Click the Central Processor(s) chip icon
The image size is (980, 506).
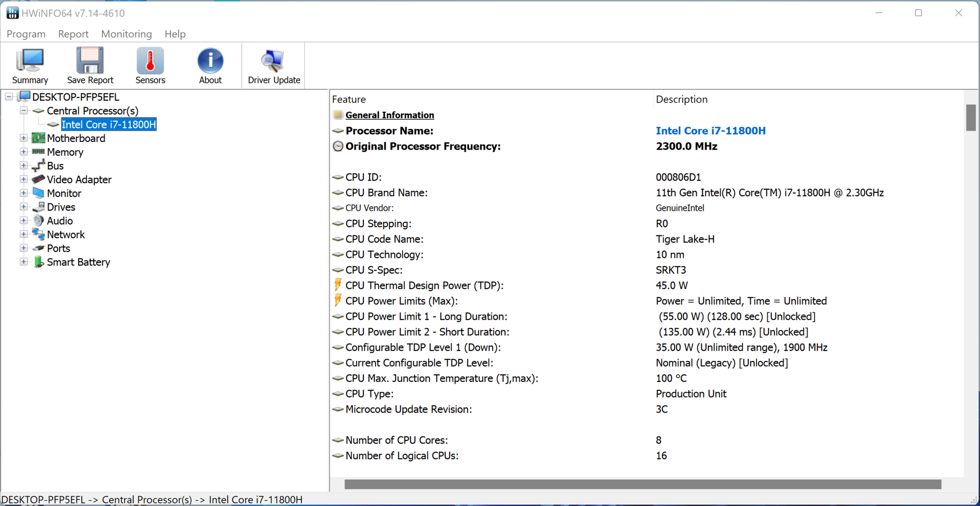[x=38, y=111]
